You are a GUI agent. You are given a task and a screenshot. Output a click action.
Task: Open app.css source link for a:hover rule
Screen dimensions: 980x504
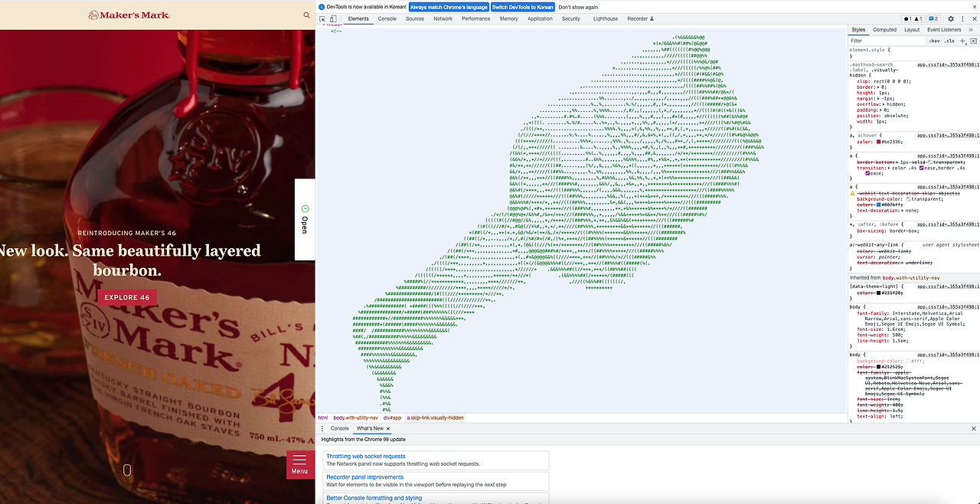(948, 135)
